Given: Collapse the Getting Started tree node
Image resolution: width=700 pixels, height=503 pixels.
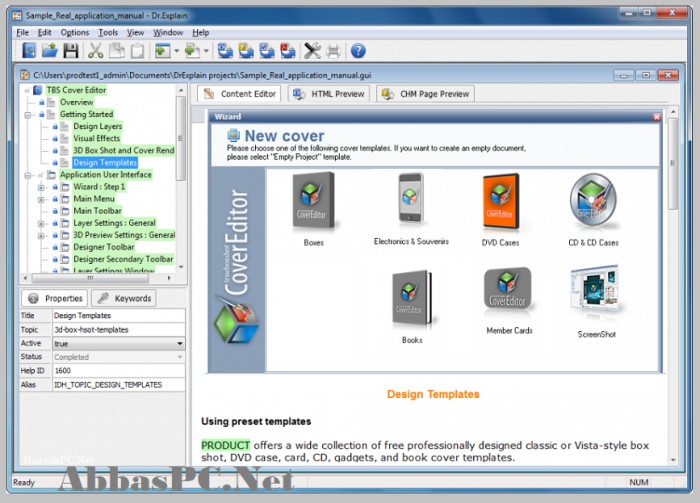Looking at the screenshot, I should coord(28,115).
